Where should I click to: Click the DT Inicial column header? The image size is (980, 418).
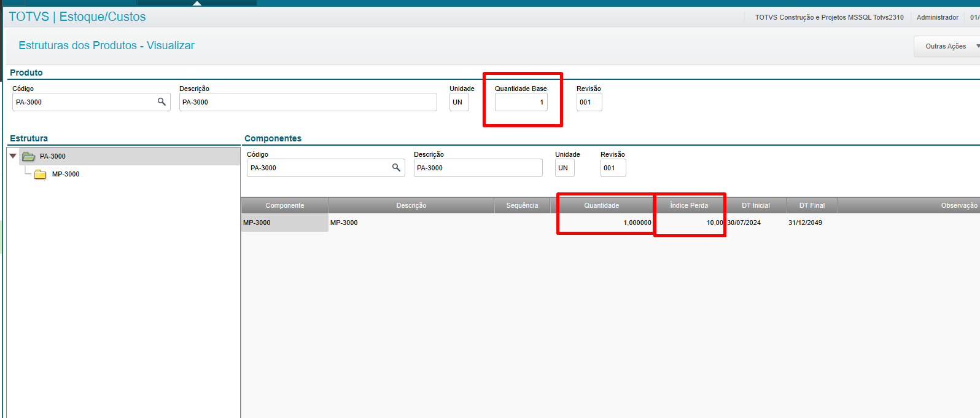(756, 205)
